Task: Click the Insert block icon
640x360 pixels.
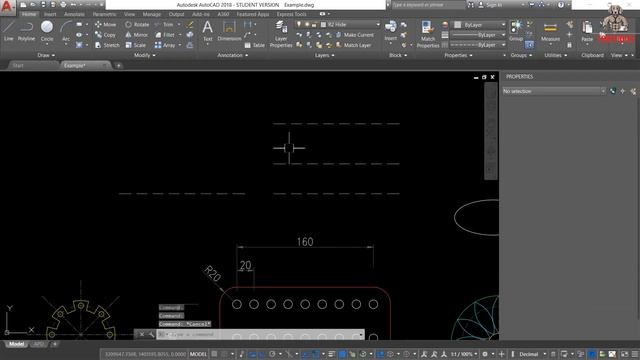Action: [x=390, y=31]
